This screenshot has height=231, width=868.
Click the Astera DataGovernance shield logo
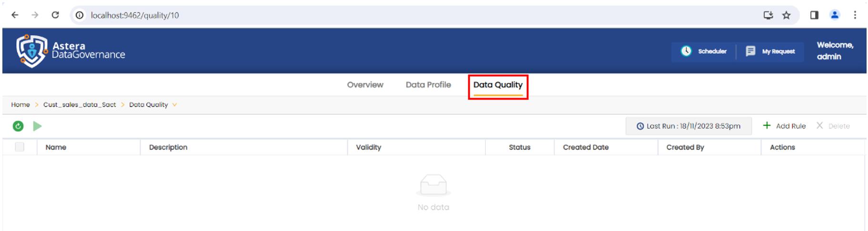pos(31,51)
